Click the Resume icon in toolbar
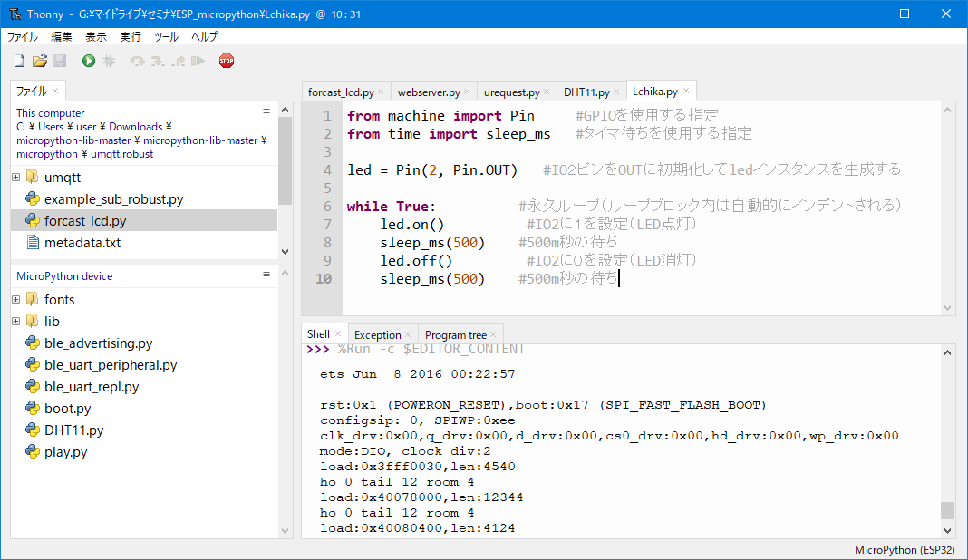 [198, 61]
